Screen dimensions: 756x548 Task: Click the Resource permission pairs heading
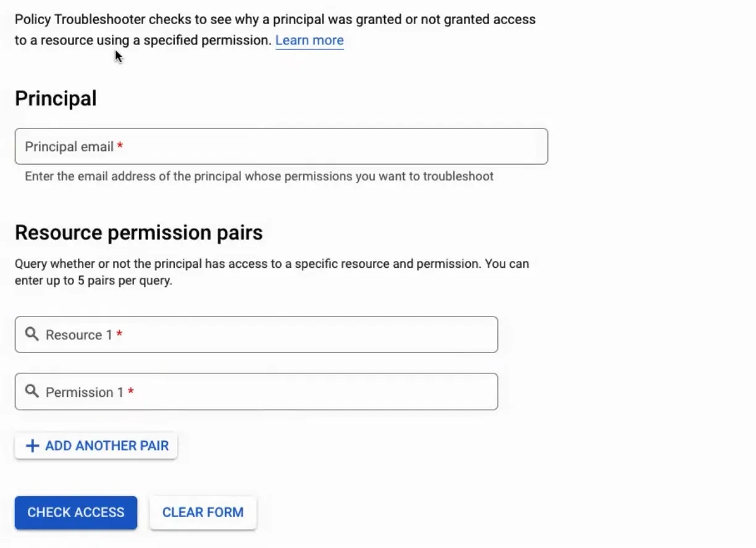point(138,232)
